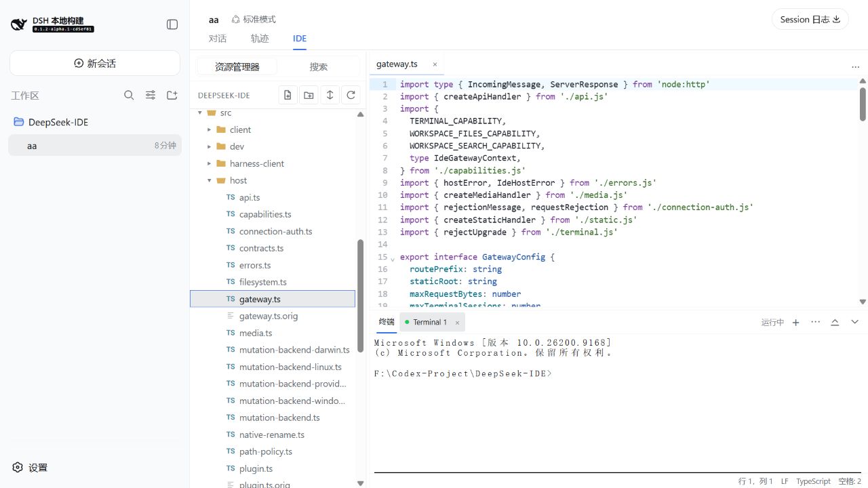868x488 pixels.
Task: Open workspace filter settings icon
Action: 151,96
